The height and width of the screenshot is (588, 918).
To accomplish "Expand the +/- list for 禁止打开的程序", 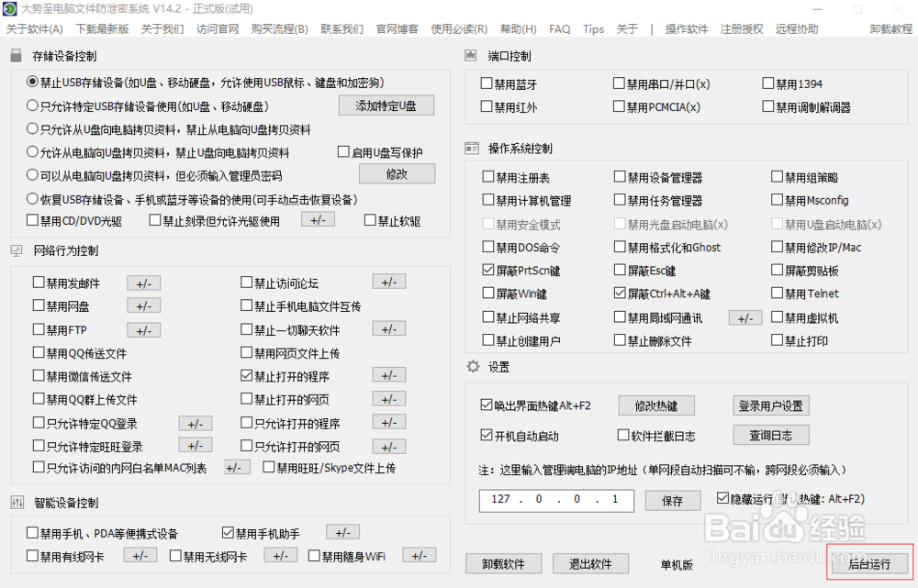I will (388, 375).
